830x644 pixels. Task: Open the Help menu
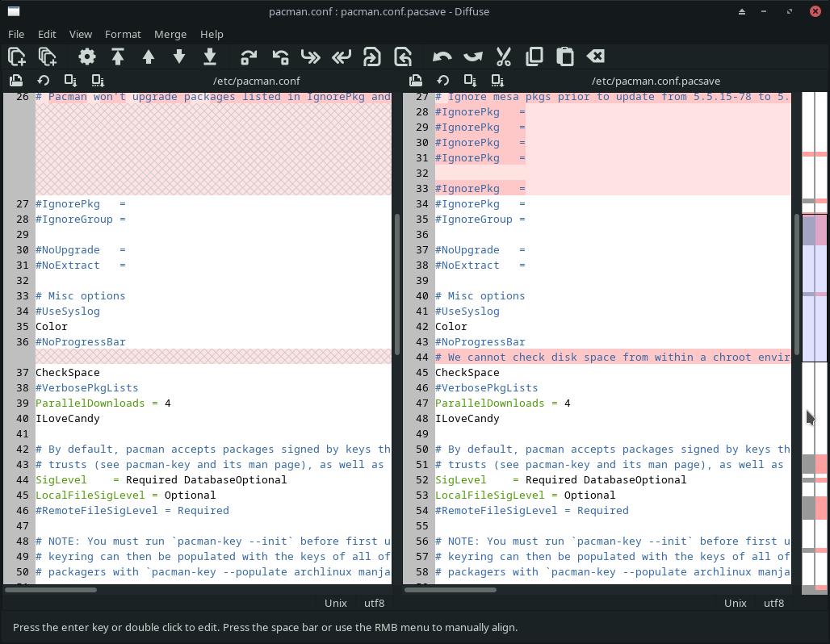[x=212, y=35]
